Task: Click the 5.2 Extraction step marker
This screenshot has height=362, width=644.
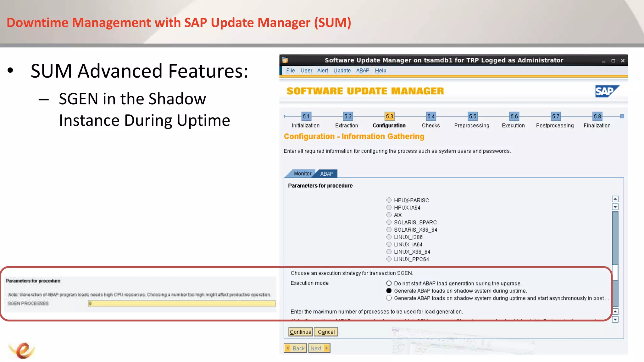Action: 348,116
